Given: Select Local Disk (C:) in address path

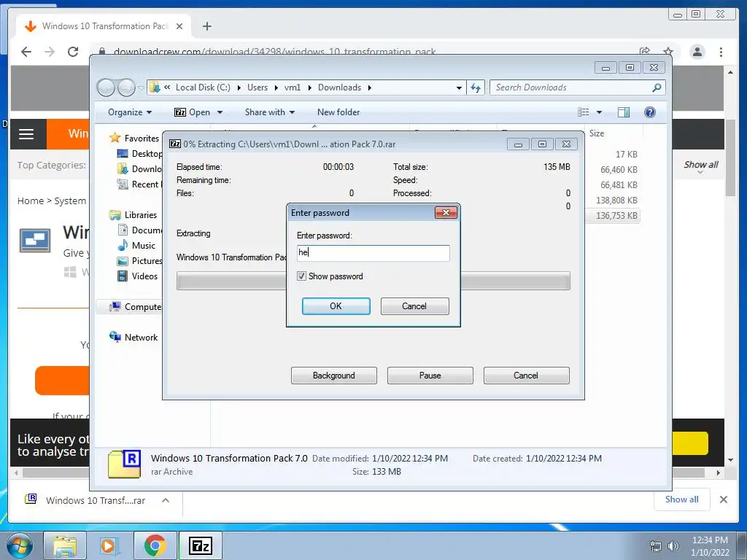Looking at the screenshot, I should tap(203, 87).
